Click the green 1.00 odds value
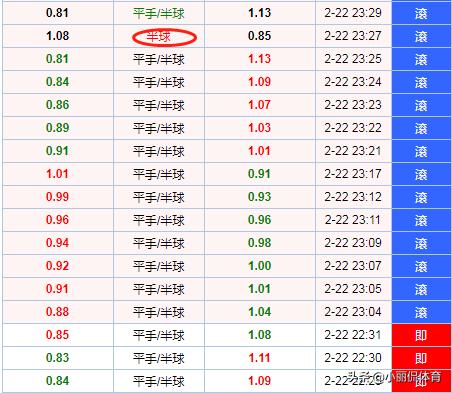452x393 pixels. coord(259,266)
